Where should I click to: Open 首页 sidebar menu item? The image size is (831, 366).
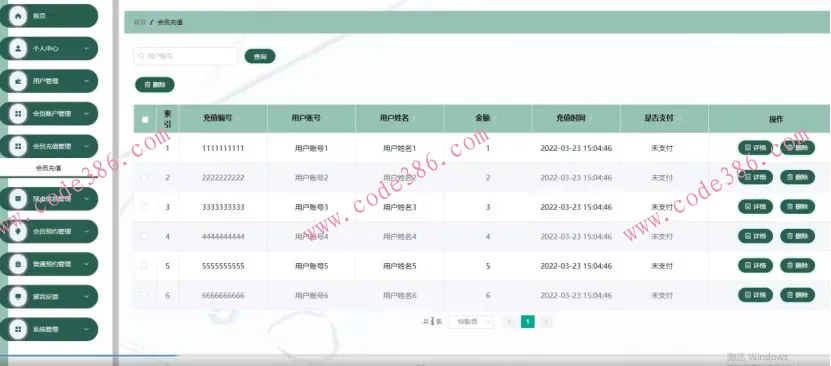(49, 16)
